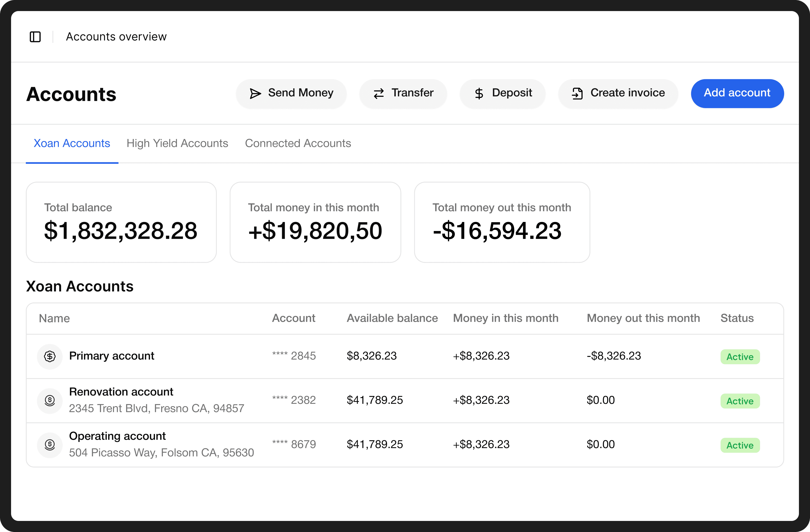This screenshot has width=810, height=532.
Task: Select the Xoan Accounts tab
Action: pos(72,144)
